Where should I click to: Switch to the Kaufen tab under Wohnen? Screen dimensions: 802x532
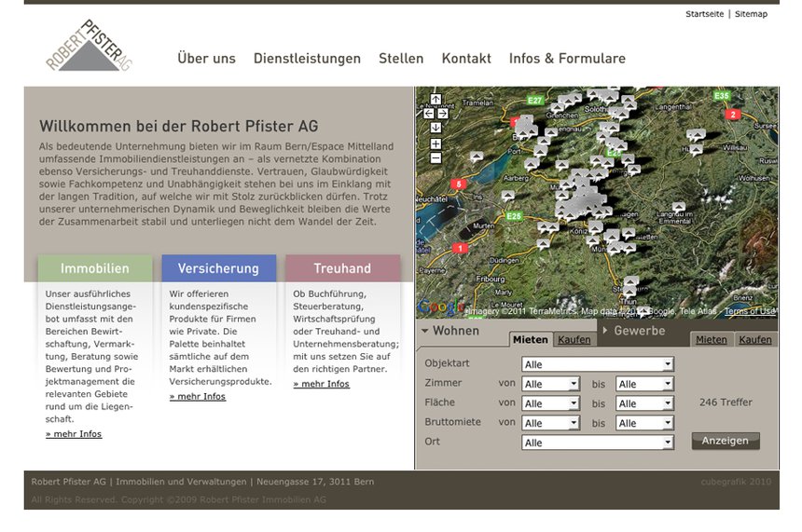click(x=574, y=340)
